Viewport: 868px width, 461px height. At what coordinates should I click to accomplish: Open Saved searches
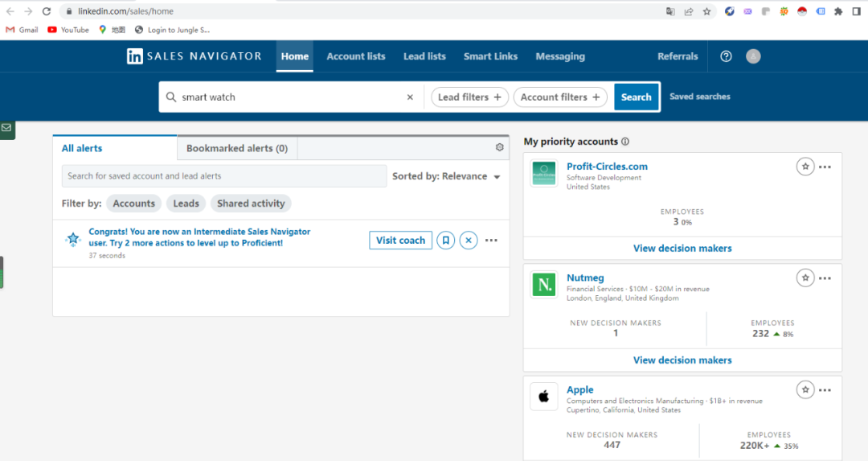(700, 97)
